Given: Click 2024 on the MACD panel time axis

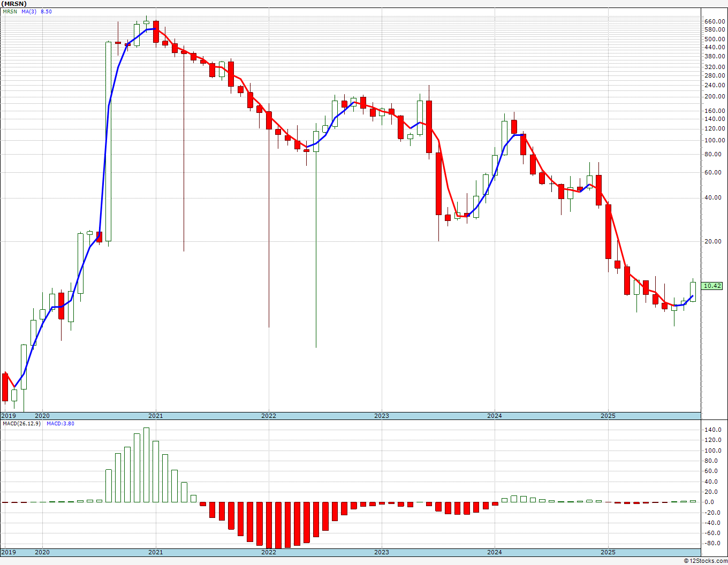Looking at the screenshot, I should (494, 552).
